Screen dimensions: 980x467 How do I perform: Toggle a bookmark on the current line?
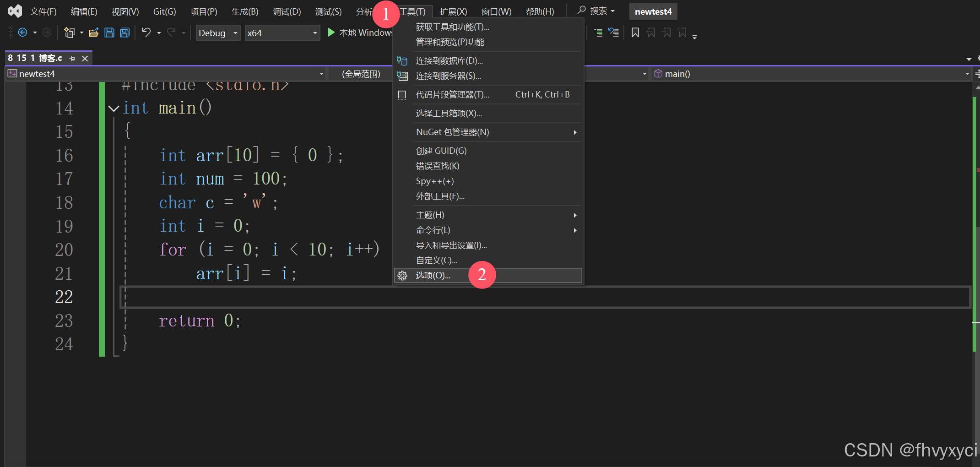635,33
